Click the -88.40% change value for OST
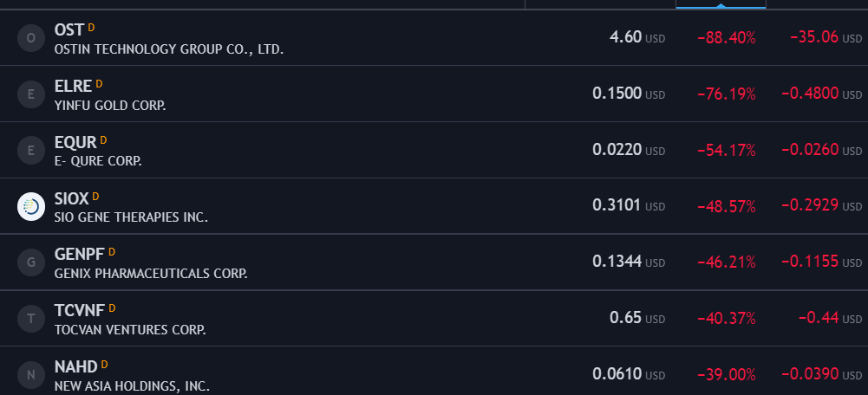This screenshot has width=868, height=395. click(727, 38)
